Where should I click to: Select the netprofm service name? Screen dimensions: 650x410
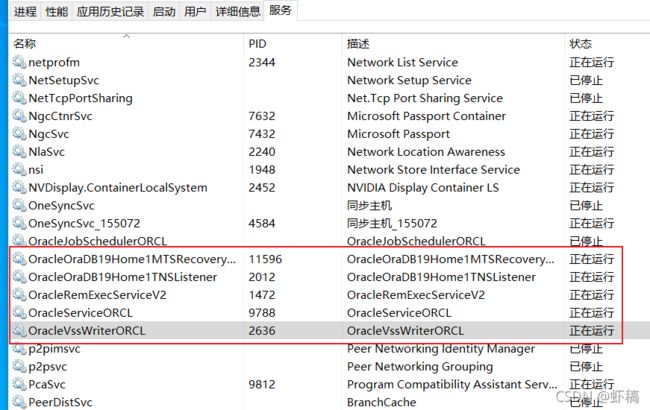pyautogui.click(x=54, y=62)
